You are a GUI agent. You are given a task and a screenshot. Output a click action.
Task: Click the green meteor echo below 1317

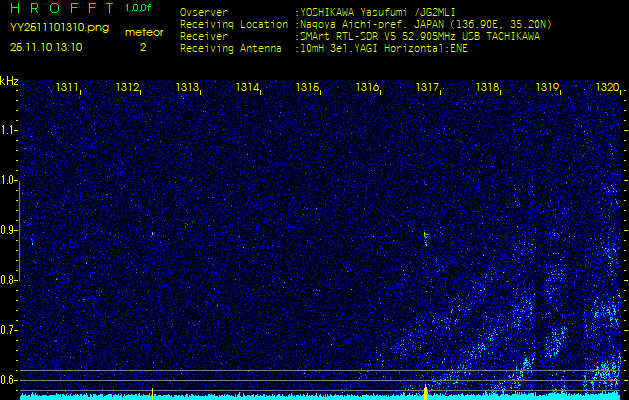[x=425, y=237]
